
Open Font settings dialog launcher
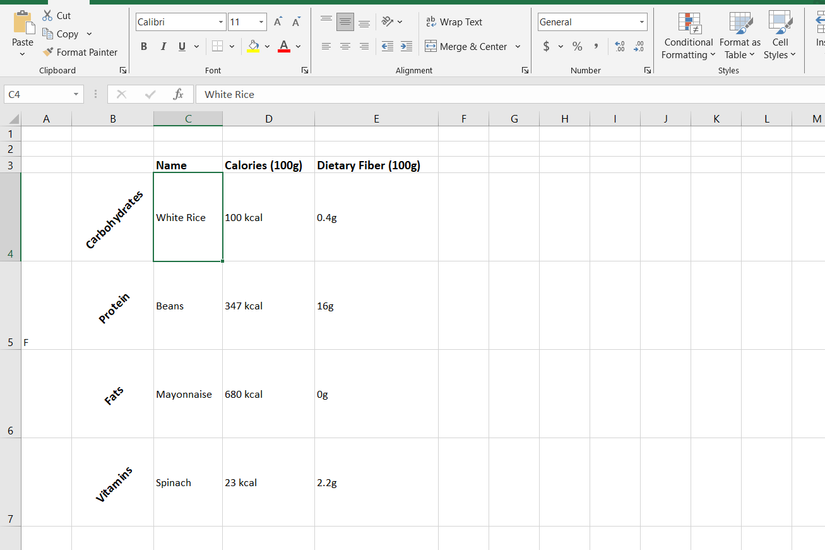(x=305, y=70)
